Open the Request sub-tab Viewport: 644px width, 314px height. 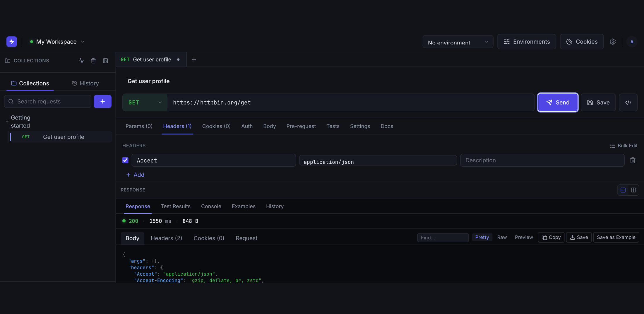(246, 238)
